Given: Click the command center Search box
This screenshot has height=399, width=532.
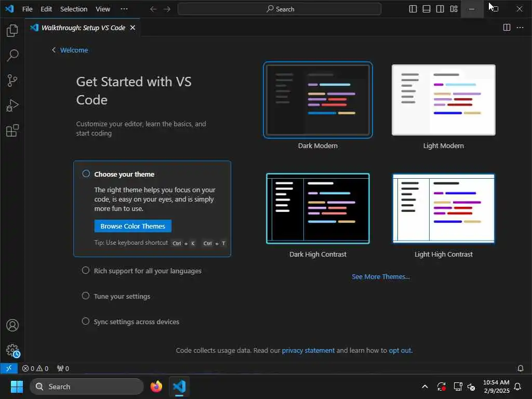Looking at the screenshot, I should (280, 9).
